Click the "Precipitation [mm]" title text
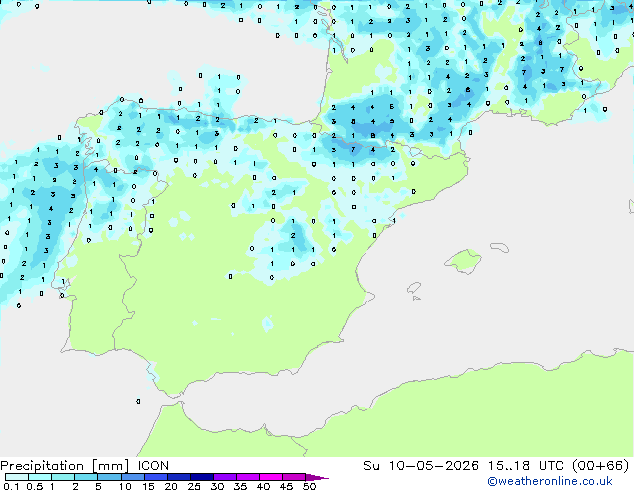 pyautogui.click(x=65, y=466)
